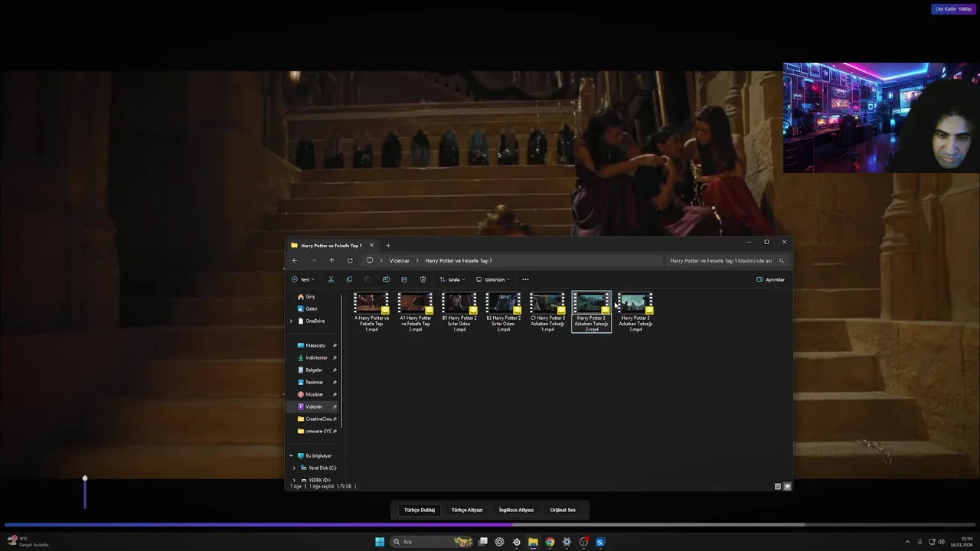The width and height of the screenshot is (980, 551).
Task: Click the taskbar Ara search box
Action: 433,542
